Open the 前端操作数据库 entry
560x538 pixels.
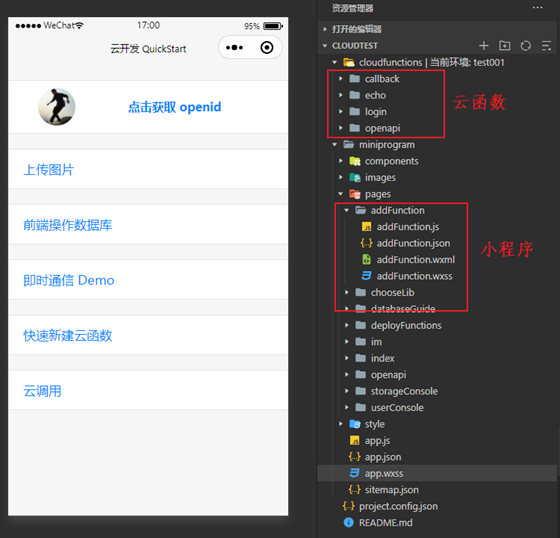[148, 225]
